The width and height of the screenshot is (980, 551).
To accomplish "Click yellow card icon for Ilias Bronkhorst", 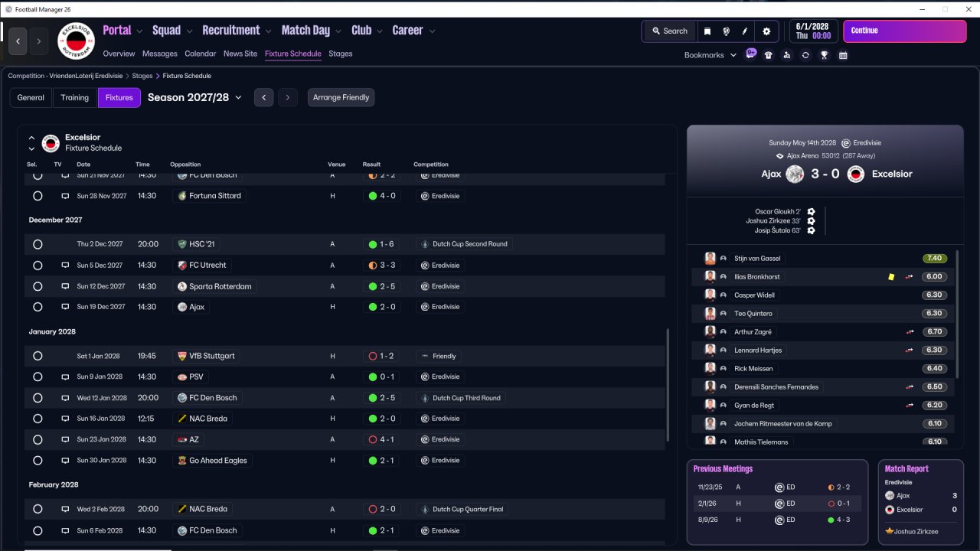I will click(891, 277).
